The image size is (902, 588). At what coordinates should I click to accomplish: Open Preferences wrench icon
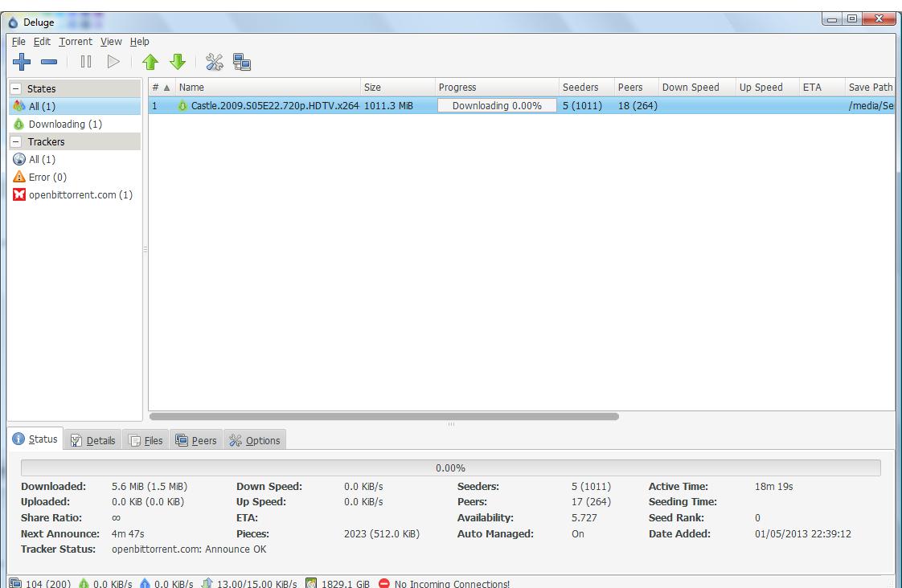214,62
